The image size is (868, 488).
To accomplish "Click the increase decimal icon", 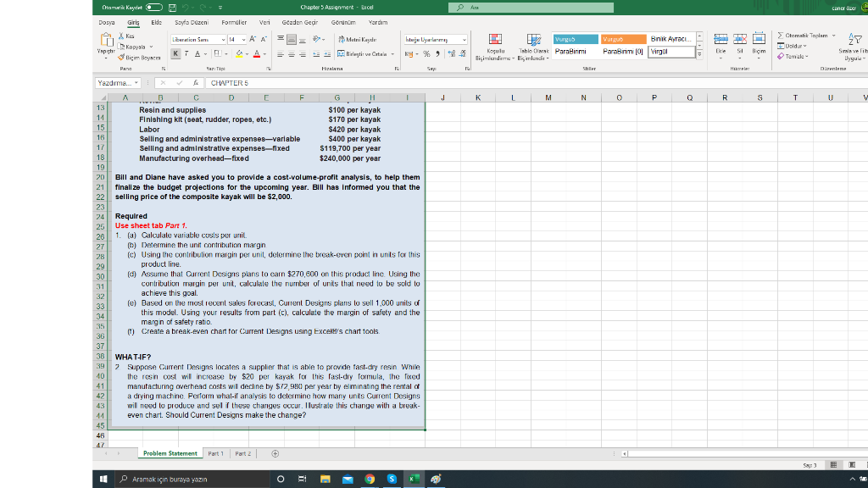I will point(452,54).
